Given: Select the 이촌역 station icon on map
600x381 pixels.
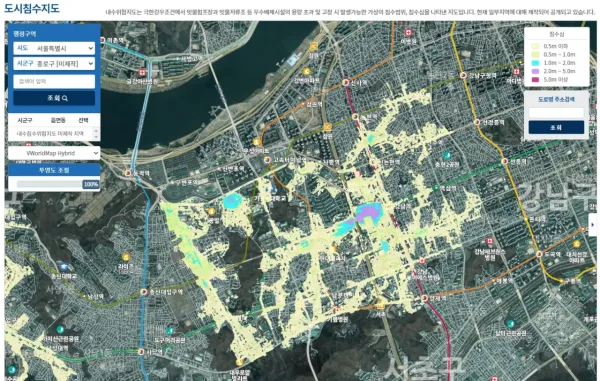Looking at the screenshot, I should pos(103,40).
